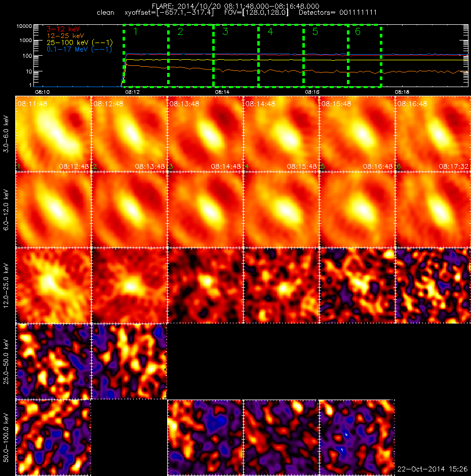The image size is (471, 476).
Task: Click the 08:17:32 end-time label
Action: (454, 167)
